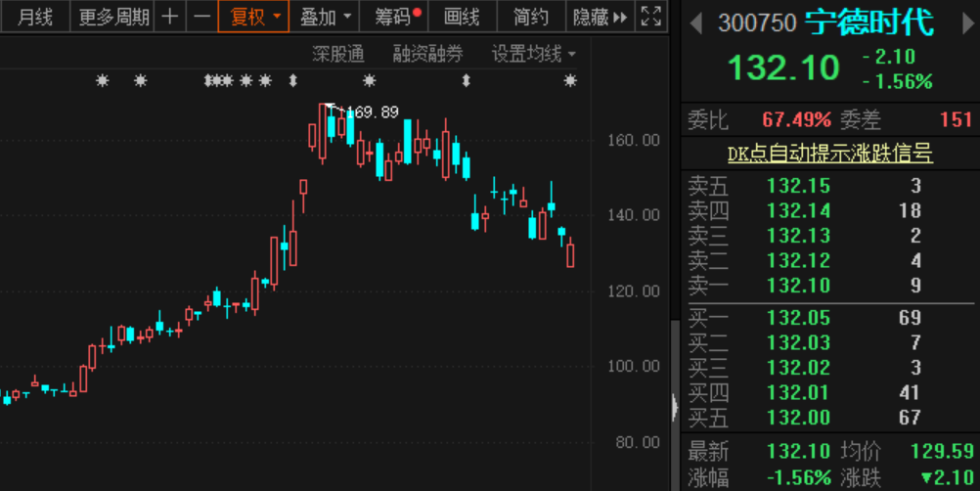
Task: Hide panel via 隐藏 button
Action: click(x=599, y=17)
